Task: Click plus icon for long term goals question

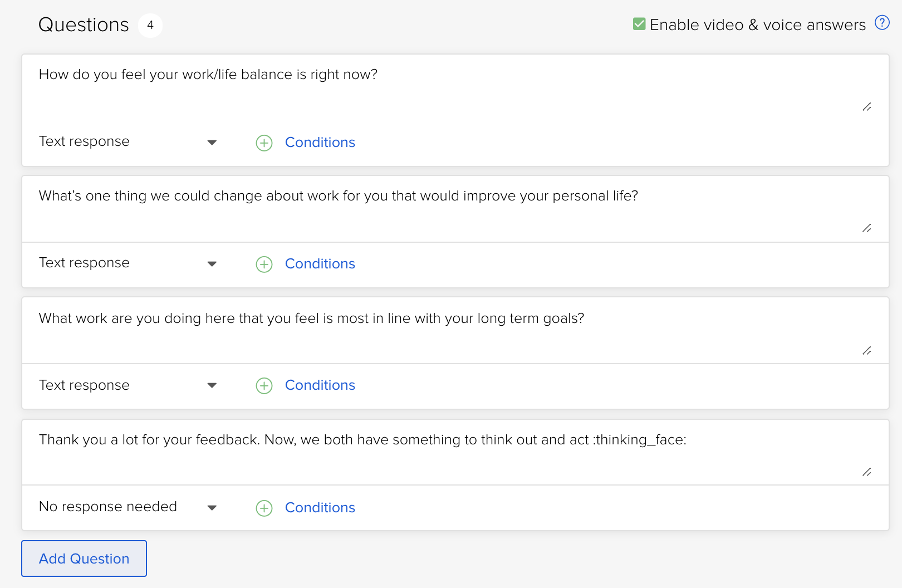Action: pos(264,386)
